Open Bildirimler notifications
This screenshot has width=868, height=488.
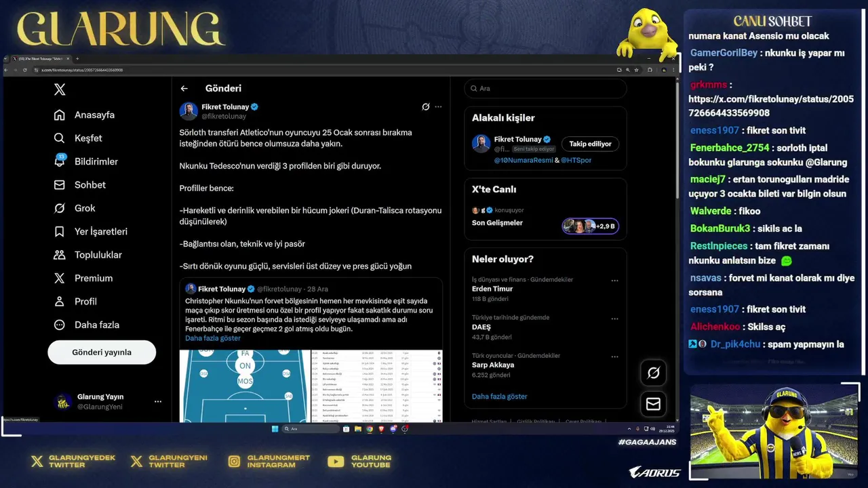(86, 161)
